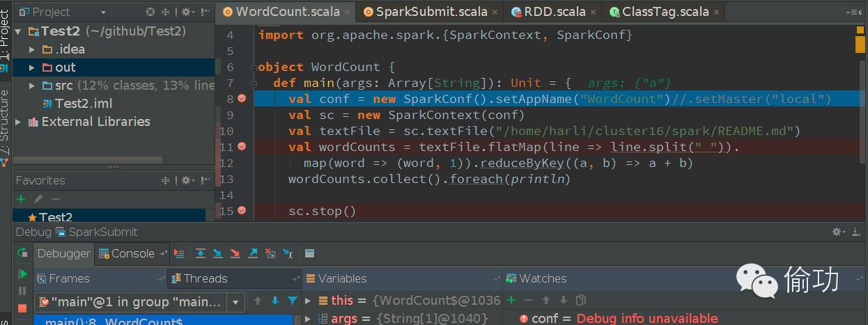Screen dimensions: 868x325
Task: Click the pencil edit icon in Favorites
Action: 38,199
